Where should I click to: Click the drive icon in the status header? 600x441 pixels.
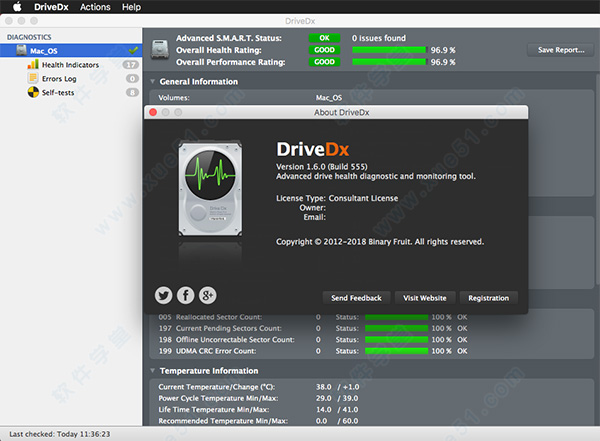tap(160, 49)
